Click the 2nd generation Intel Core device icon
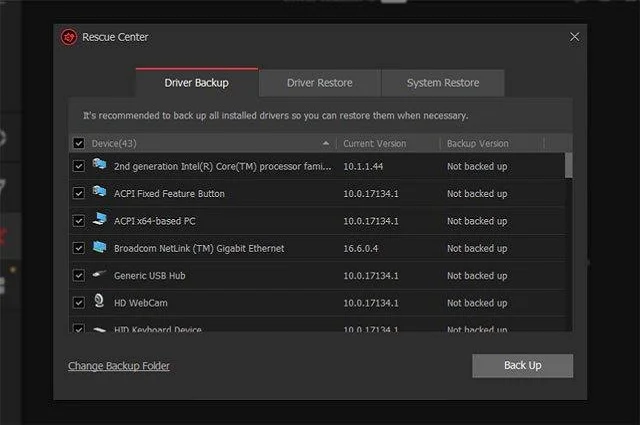 pyautogui.click(x=99, y=164)
